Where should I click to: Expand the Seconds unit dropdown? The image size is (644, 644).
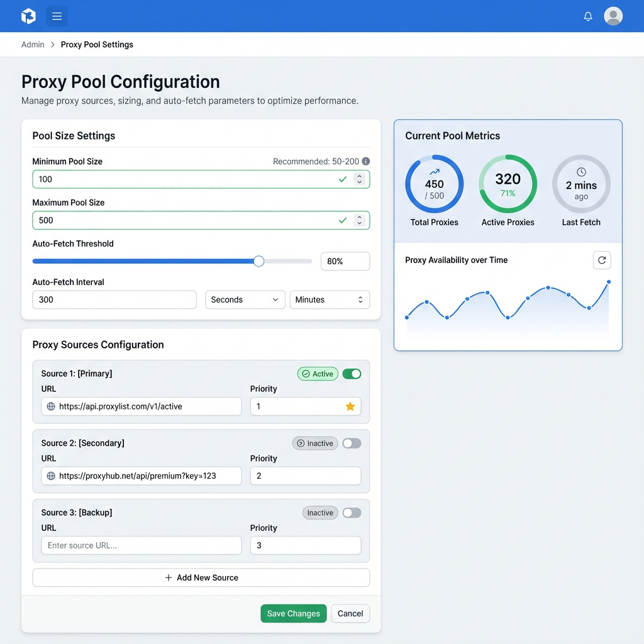245,300
